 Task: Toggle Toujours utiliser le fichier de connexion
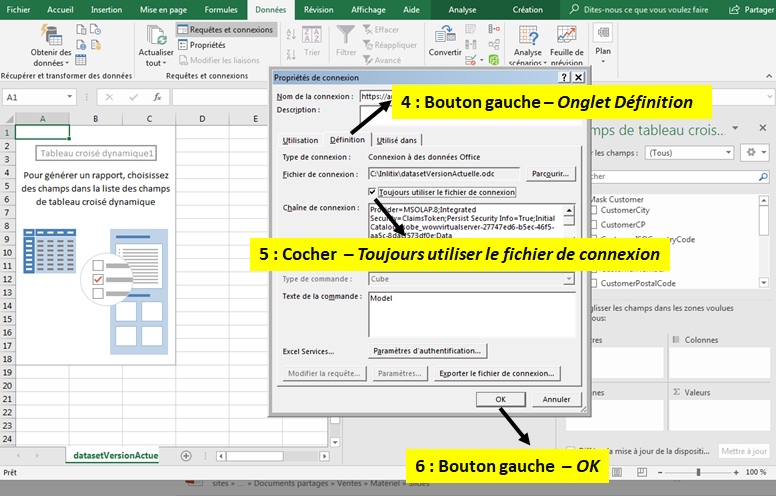(x=372, y=192)
